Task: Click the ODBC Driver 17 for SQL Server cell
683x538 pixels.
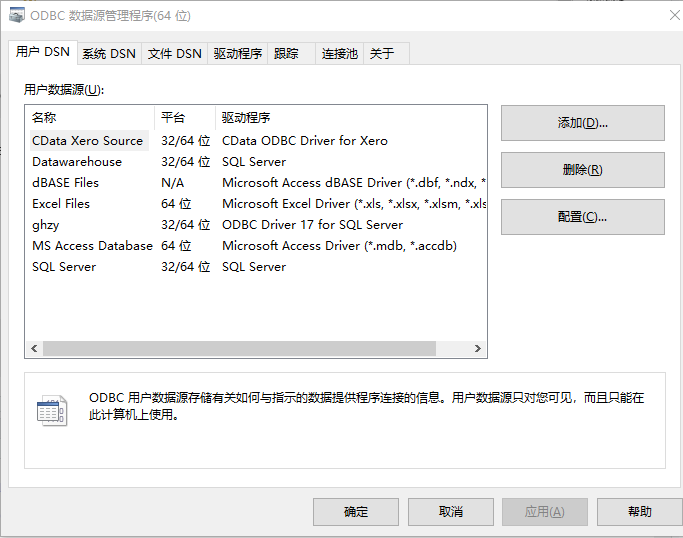Action: tap(312, 225)
